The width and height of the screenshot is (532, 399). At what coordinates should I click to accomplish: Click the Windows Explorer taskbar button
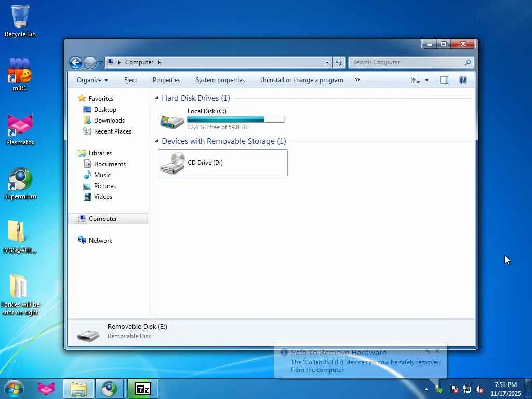point(78,389)
